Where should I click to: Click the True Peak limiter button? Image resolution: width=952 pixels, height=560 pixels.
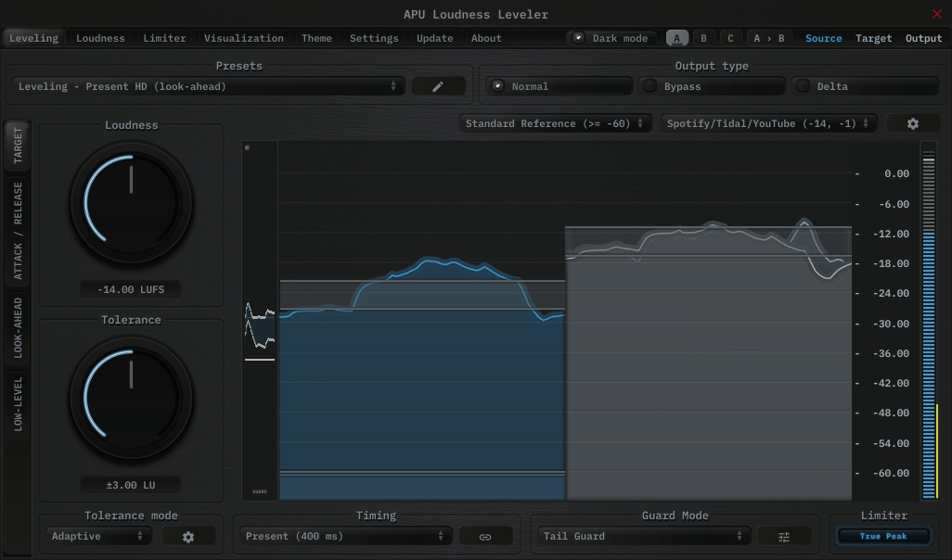(x=882, y=536)
